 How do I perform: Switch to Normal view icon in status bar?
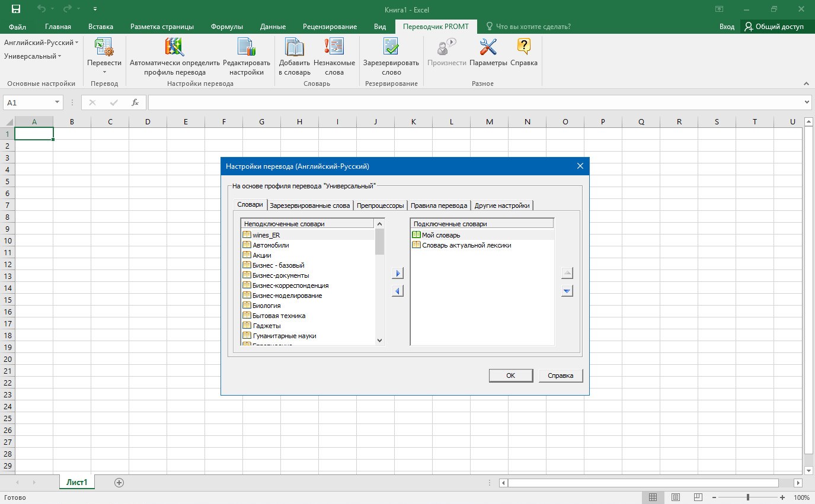653,497
